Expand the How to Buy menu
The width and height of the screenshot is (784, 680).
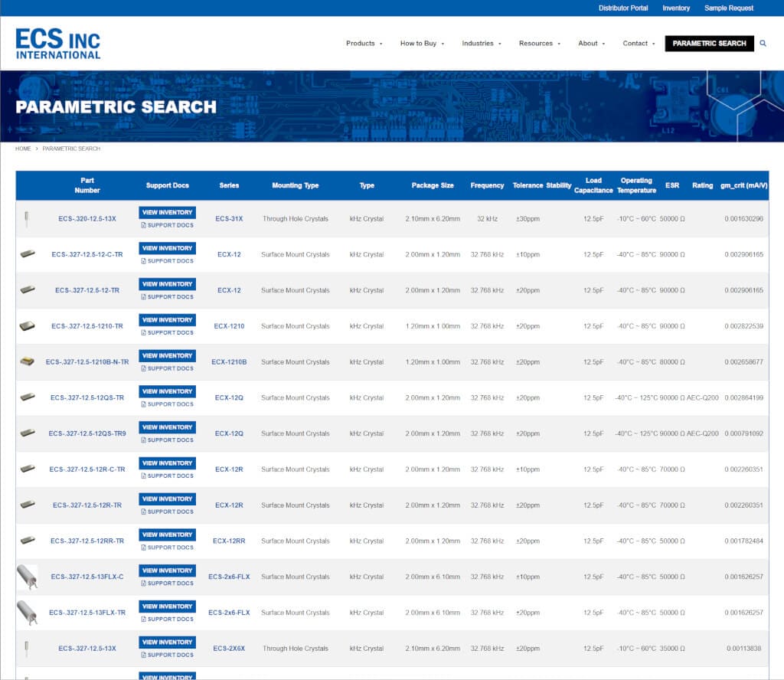point(422,44)
